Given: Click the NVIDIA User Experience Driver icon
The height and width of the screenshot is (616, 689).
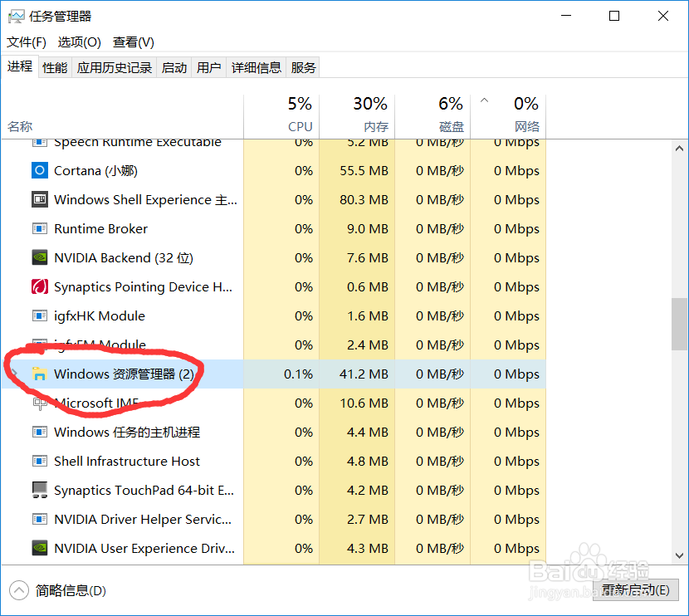Looking at the screenshot, I should [40, 548].
